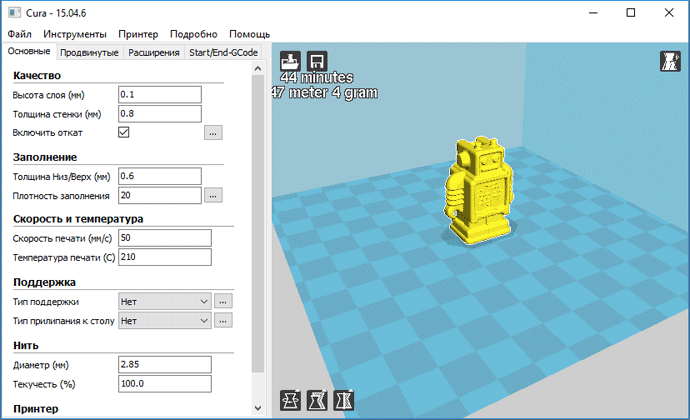Close the Cura window
The image size is (690, 420).
669,13
